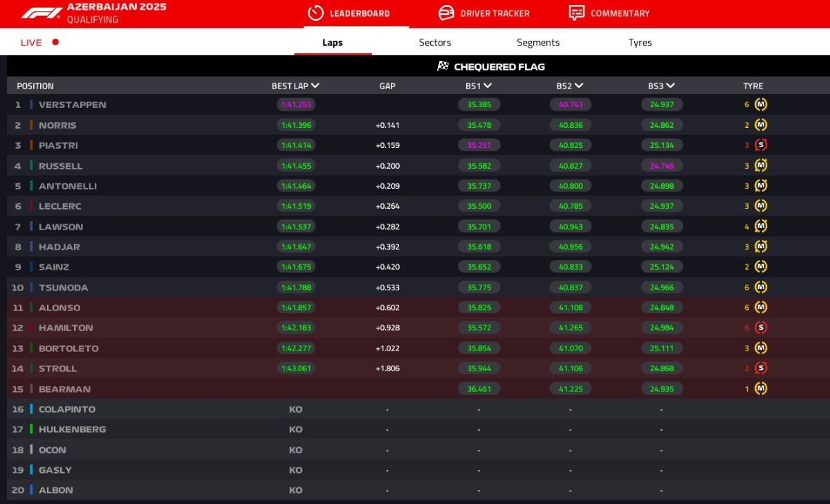
Task: Select LECLERC in the leaderboard
Action: [x=60, y=206]
